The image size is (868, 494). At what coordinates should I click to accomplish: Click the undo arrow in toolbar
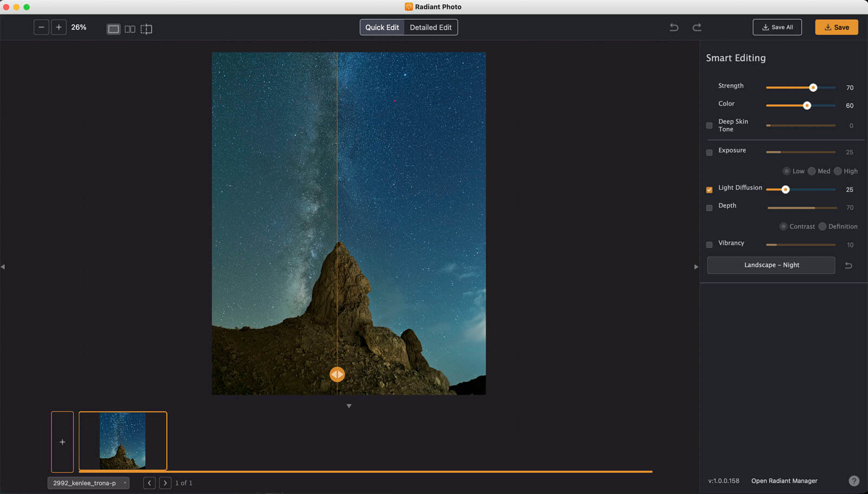click(x=674, y=27)
